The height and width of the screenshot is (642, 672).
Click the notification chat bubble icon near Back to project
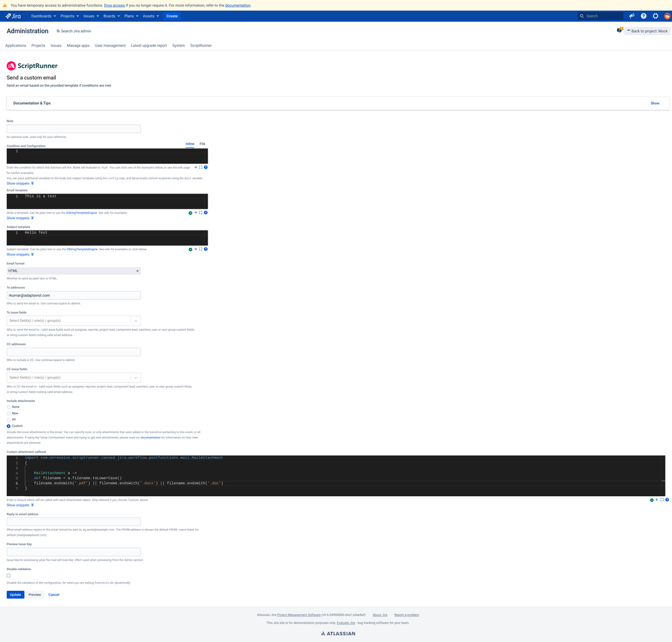(x=620, y=30)
